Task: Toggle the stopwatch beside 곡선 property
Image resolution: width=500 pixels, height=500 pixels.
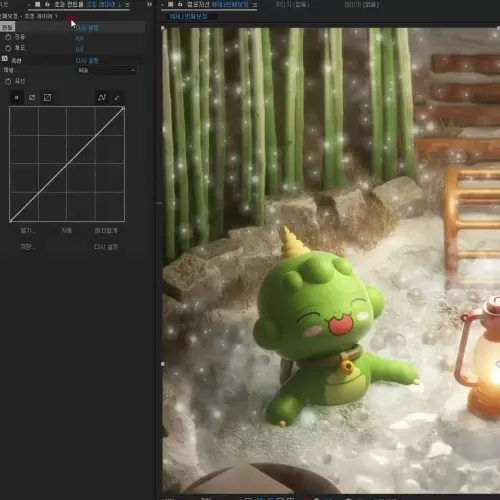Action: point(8,81)
